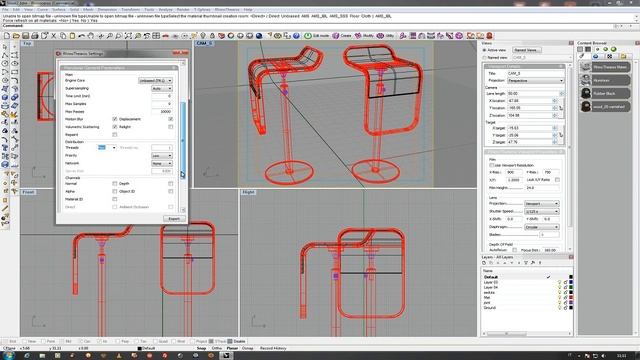This screenshot has height=360, width=640.
Task: Click the Open file folder icon
Action: tap(16, 36)
